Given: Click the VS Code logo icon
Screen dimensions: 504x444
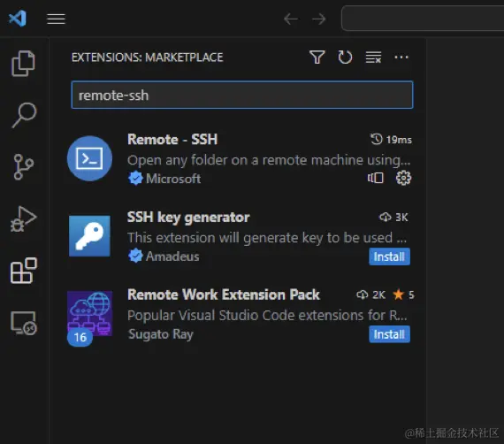Looking at the screenshot, I should pyautogui.click(x=18, y=19).
